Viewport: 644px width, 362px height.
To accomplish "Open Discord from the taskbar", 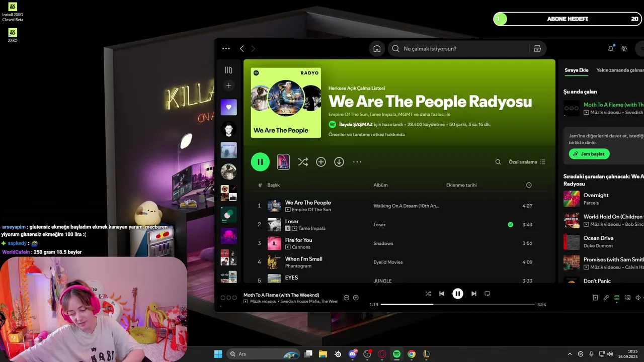I will click(353, 354).
